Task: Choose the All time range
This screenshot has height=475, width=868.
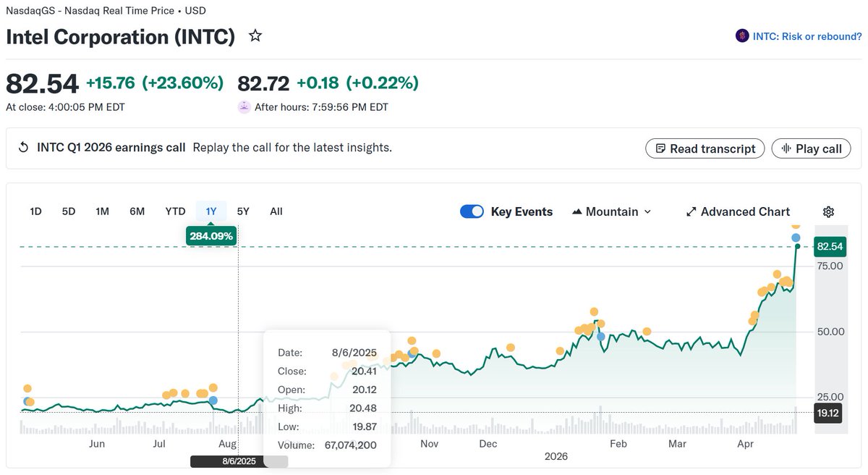Action: 276,211
